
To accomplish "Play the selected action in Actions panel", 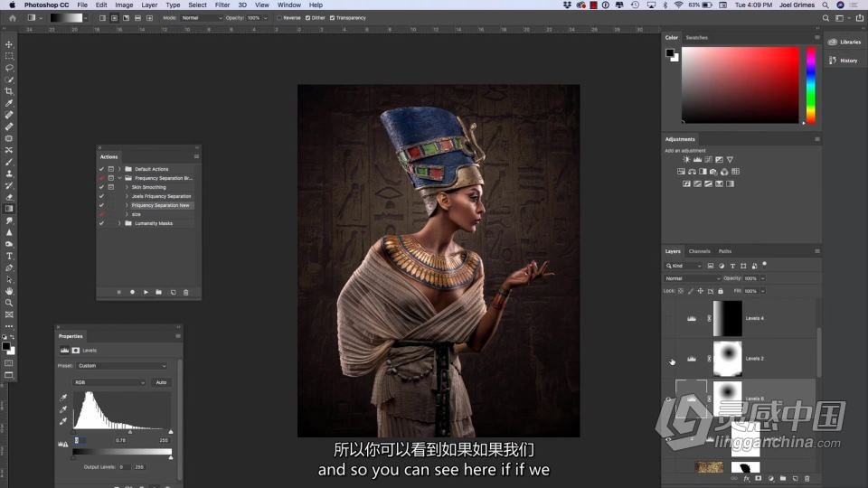I will pos(146,292).
